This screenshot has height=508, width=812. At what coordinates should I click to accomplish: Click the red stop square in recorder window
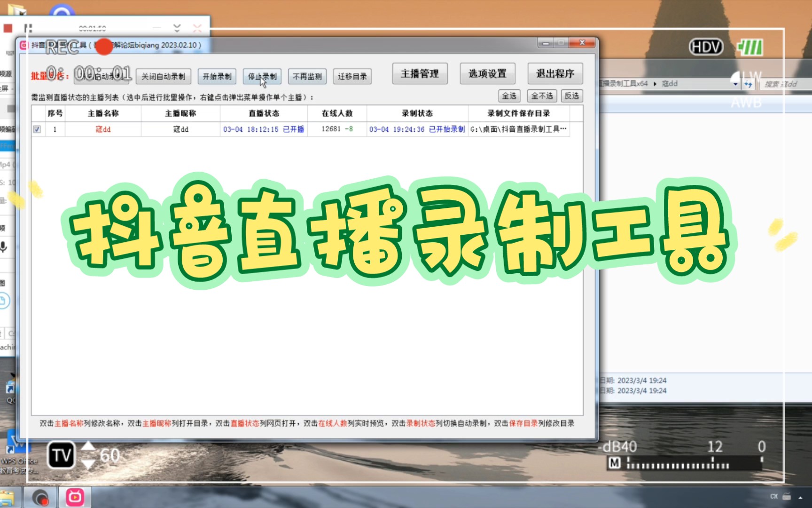click(x=8, y=28)
